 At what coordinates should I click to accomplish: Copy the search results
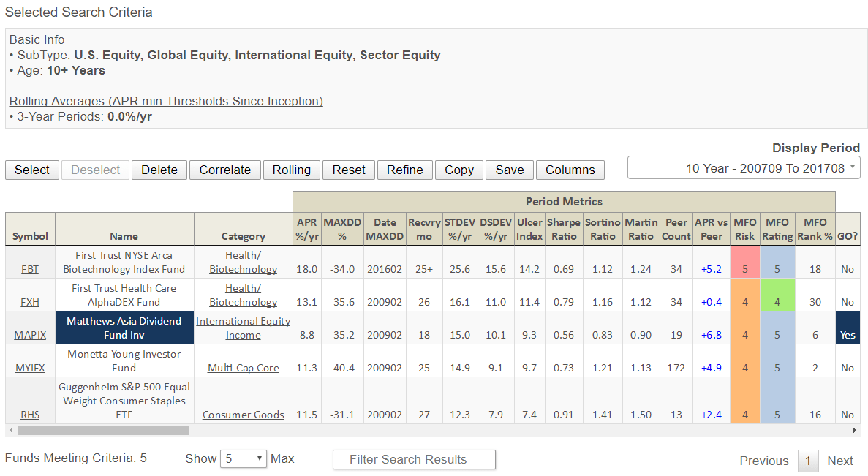coord(458,170)
